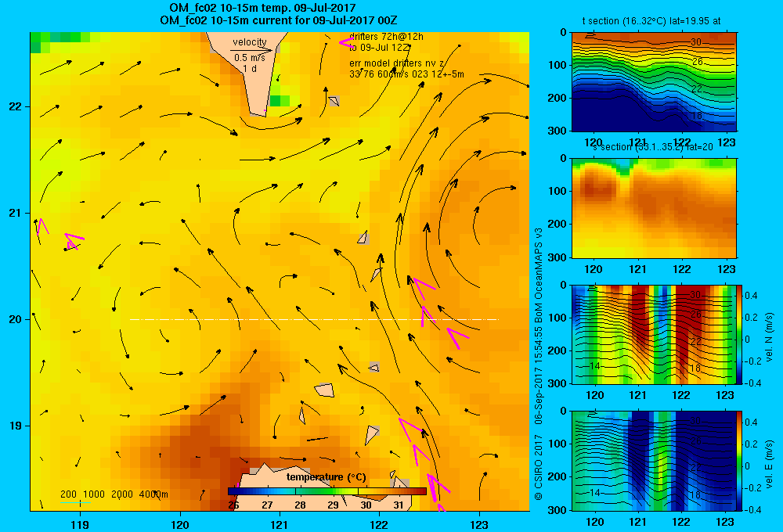Click the 'vel. N (m/s)' colorbar label
The height and width of the screenshot is (532, 783).
770,337
